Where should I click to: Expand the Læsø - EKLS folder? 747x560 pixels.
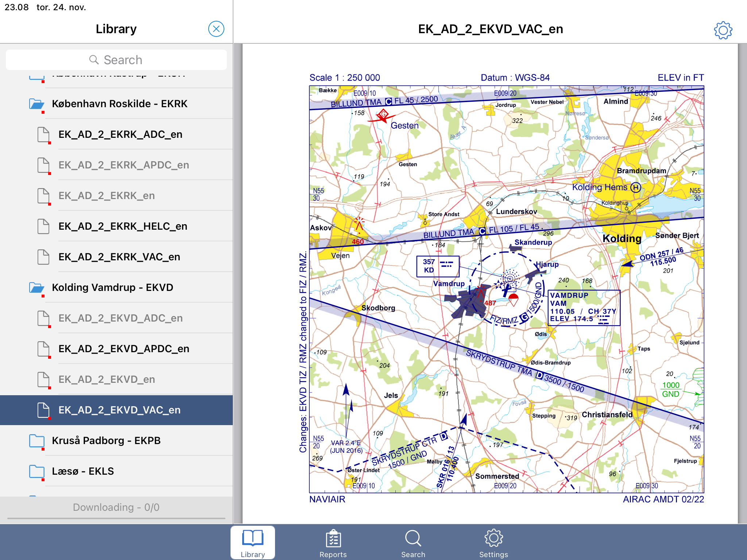116,471
